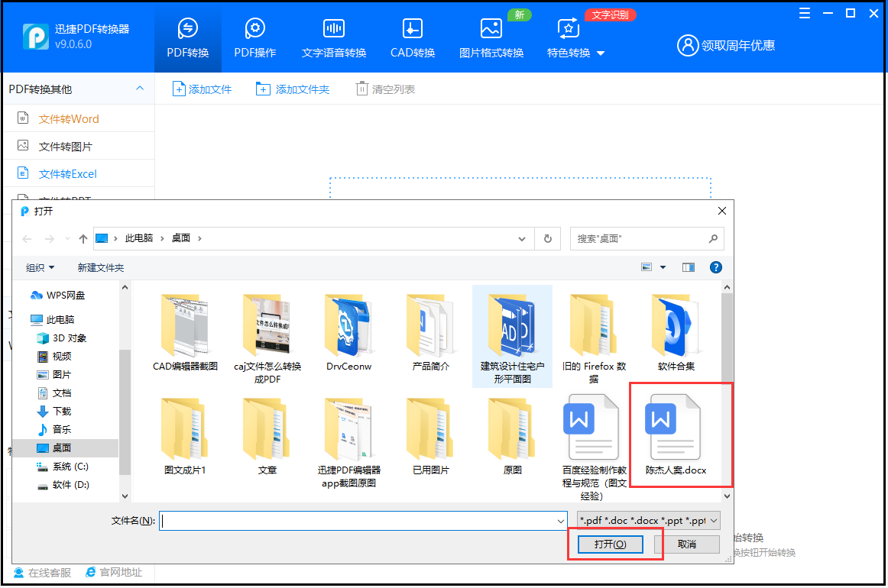Refresh the folder view

point(548,239)
